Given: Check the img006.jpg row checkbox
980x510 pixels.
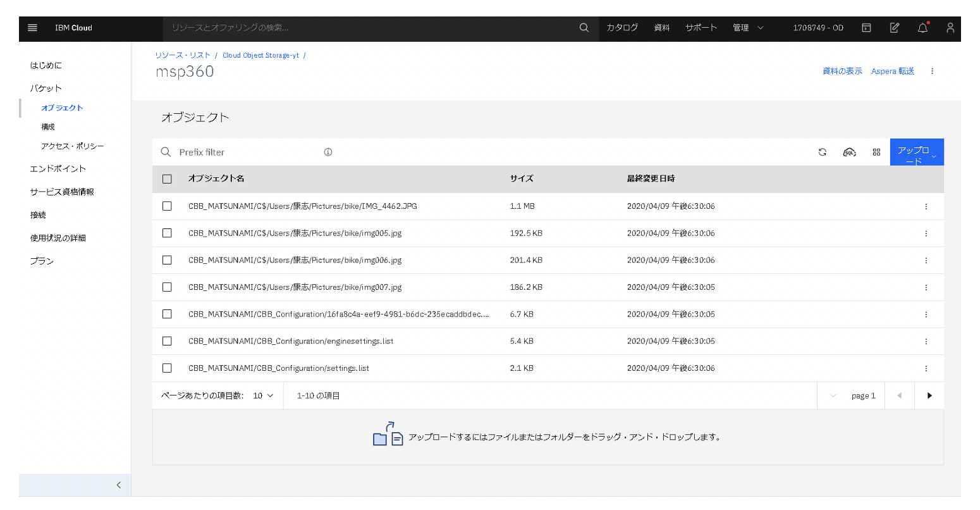Looking at the screenshot, I should tap(167, 260).
